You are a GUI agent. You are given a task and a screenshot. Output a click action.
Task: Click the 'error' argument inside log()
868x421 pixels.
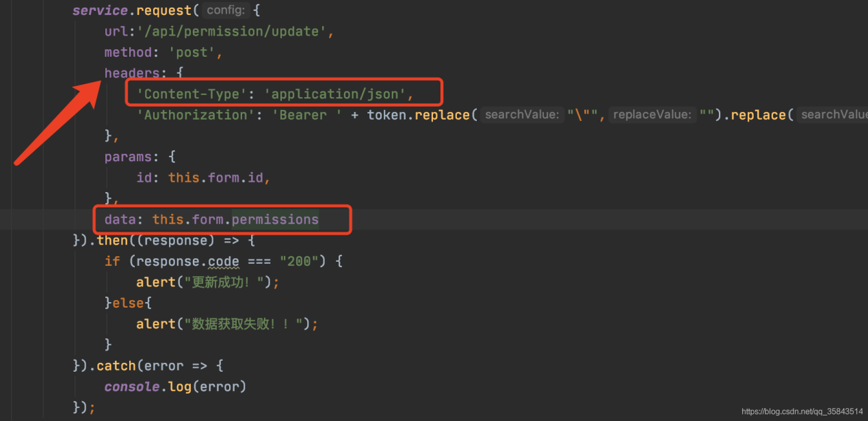219,387
